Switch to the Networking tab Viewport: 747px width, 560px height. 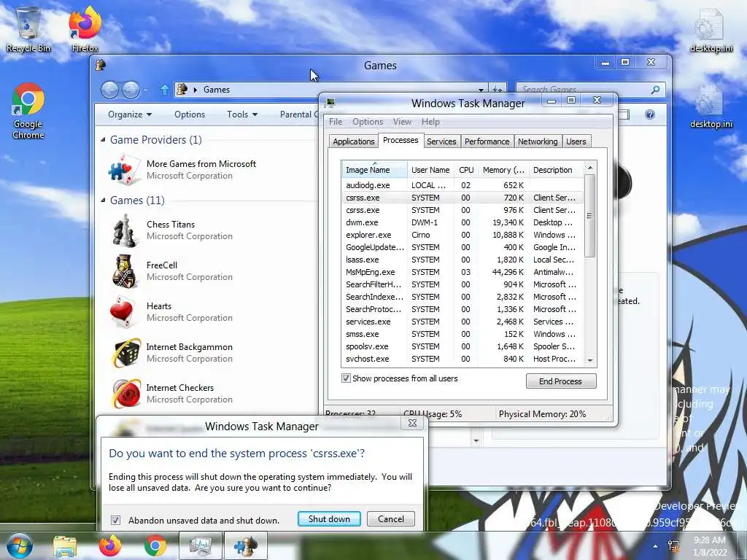(538, 141)
